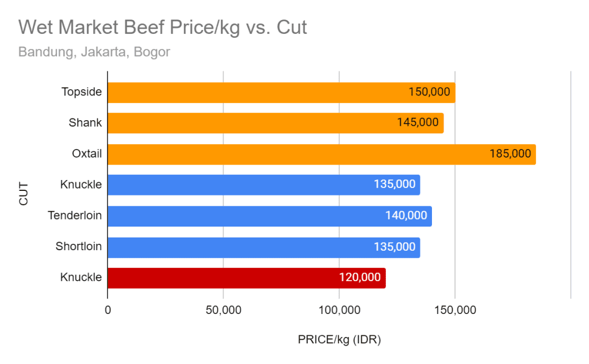Click the 145,000 data label
The width and height of the screenshot is (589, 364).
coord(418,122)
